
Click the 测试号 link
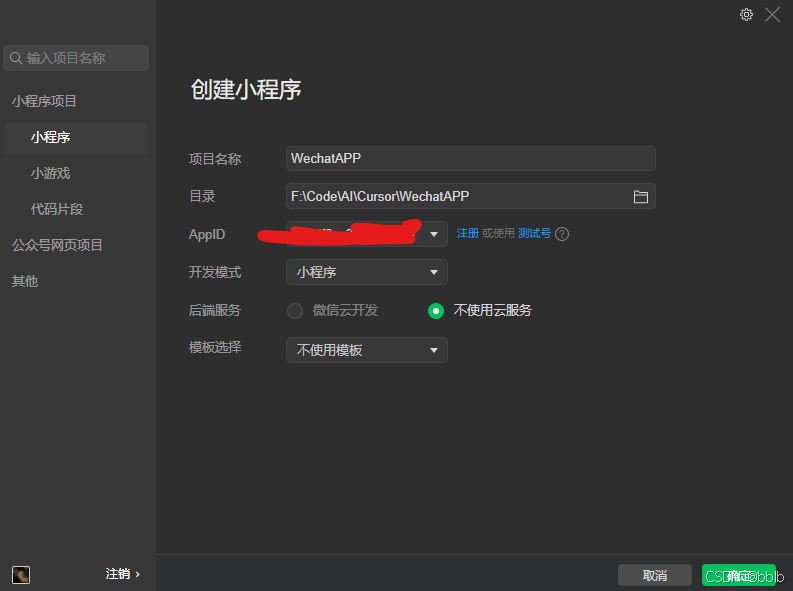(x=534, y=233)
